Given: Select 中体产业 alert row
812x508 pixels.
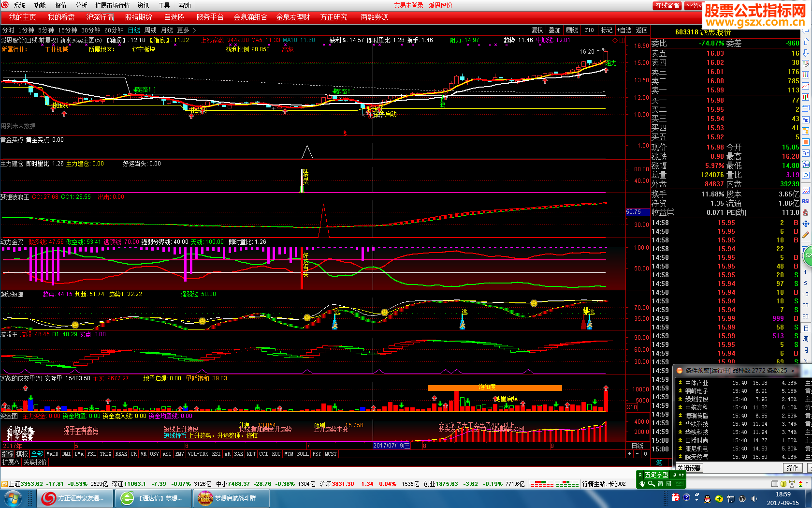Looking at the screenshot, I should [743, 383].
